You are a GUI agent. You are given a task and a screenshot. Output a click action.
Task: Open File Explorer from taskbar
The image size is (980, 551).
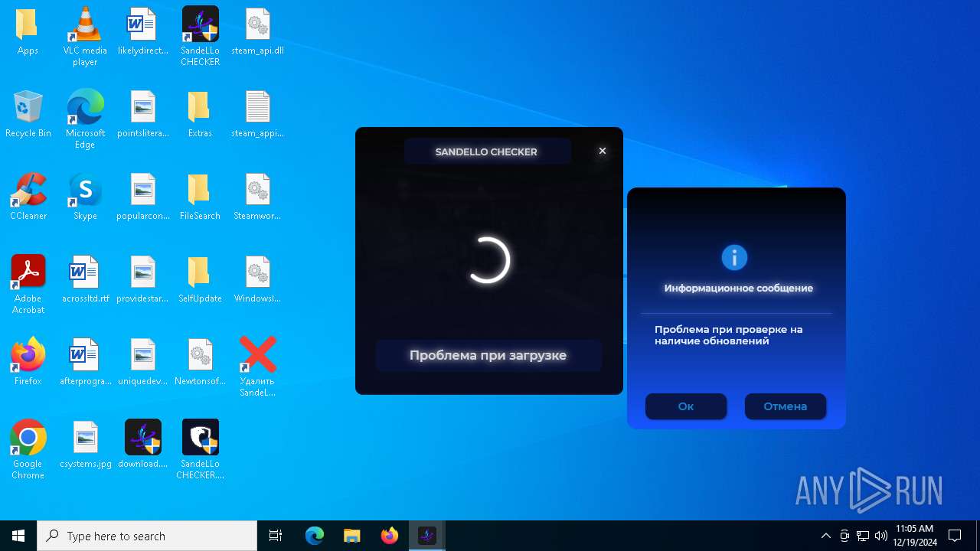tap(351, 536)
